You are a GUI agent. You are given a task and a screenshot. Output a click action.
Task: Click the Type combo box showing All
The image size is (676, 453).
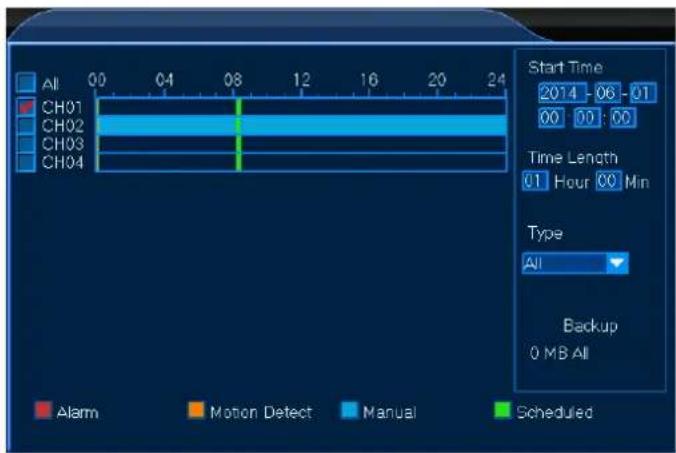(575, 263)
